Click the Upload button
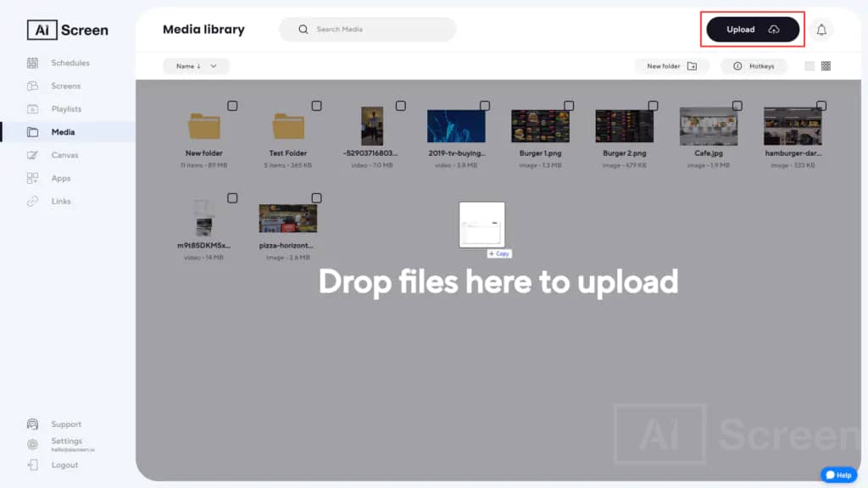868x488 pixels. point(753,30)
